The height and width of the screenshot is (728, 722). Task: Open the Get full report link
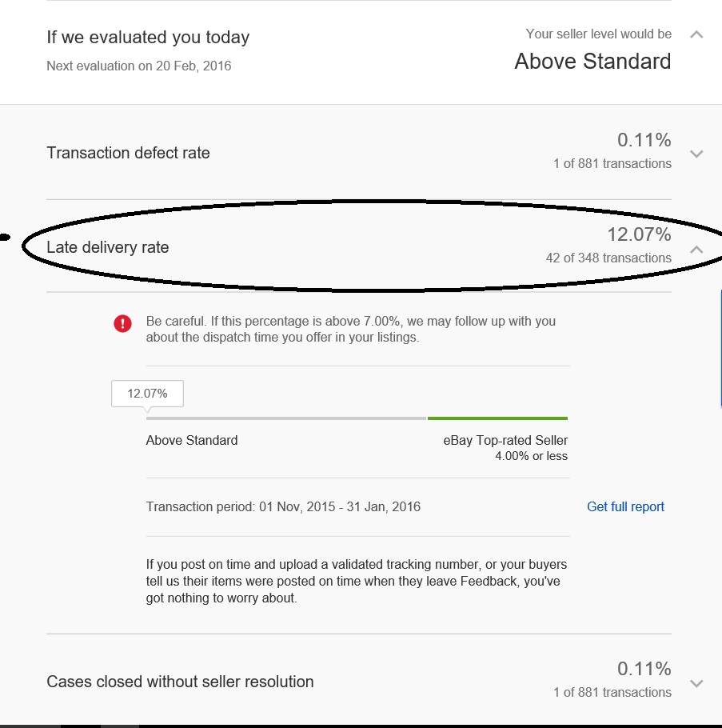[625, 506]
